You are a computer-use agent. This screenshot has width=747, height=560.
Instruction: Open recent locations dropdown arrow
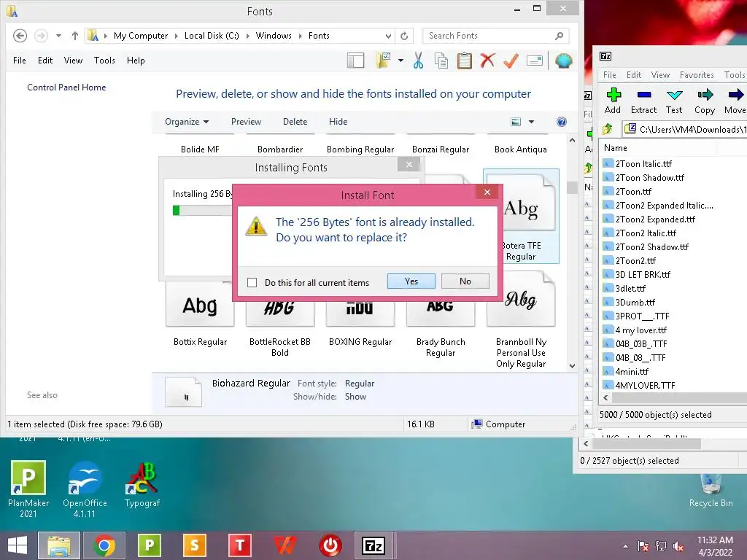[x=58, y=36]
